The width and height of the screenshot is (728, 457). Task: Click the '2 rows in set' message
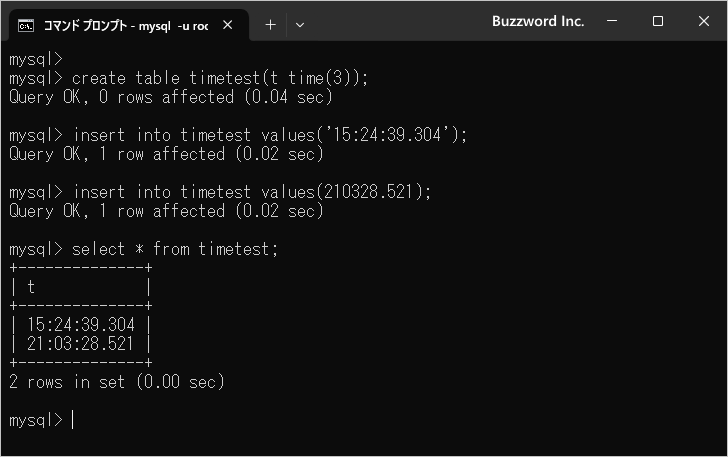[117, 382]
